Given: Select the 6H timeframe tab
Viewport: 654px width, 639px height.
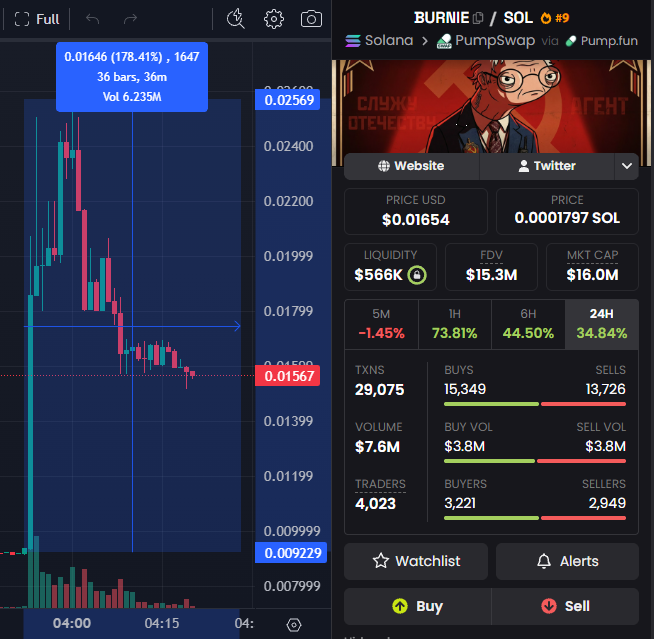Looking at the screenshot, I should pos(528,324).
